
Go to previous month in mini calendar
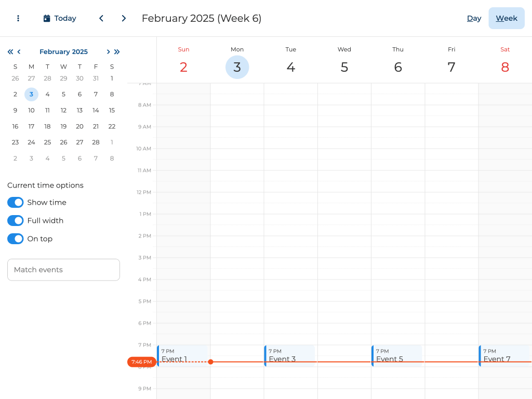click(19, 52)
